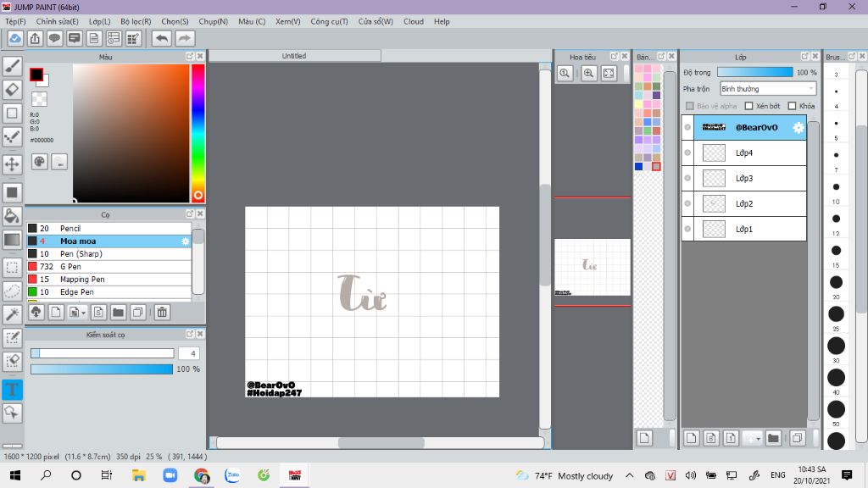This screenshot has height=488, width=868.
Task: Open settings gear of @BearOvO layer
Action: click(798, 127)
